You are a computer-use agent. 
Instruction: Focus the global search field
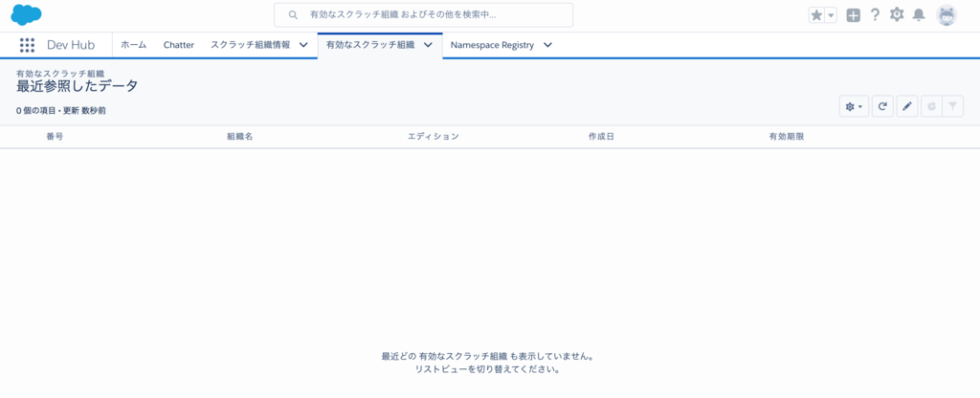tap(423, 14)
